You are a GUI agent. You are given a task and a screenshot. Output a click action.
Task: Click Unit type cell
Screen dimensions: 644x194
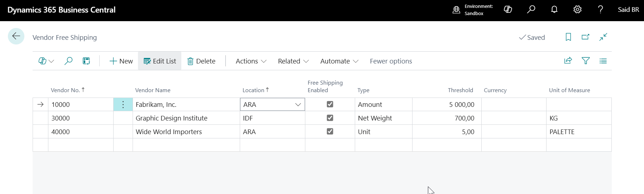click(383, 132)
